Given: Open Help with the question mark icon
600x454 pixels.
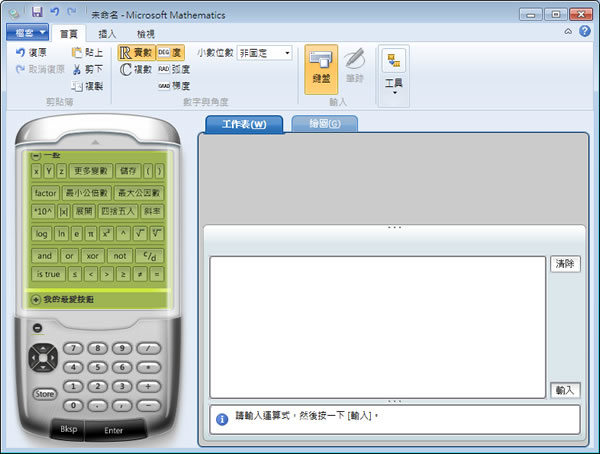Looking at the screenshot, I should pyautogui.click(x=585, y=31).
